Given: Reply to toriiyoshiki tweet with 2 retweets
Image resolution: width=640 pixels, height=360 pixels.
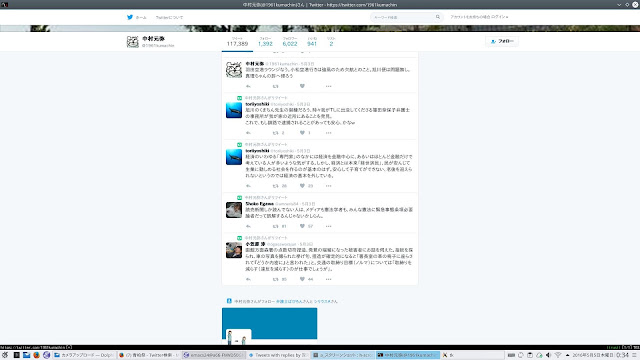Looking at the screenshot, I should tap(248, 133).
